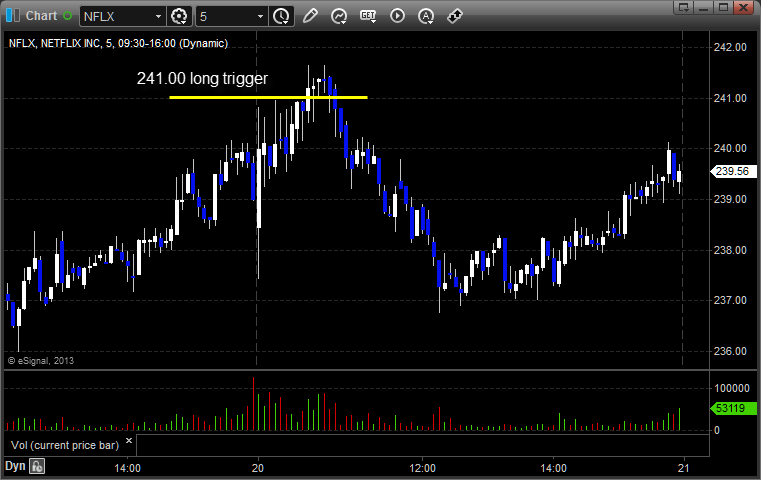Click the 53119 volume value marker
Screen dimensions: 761x480
pyautogui.click(x=733, y=408)
